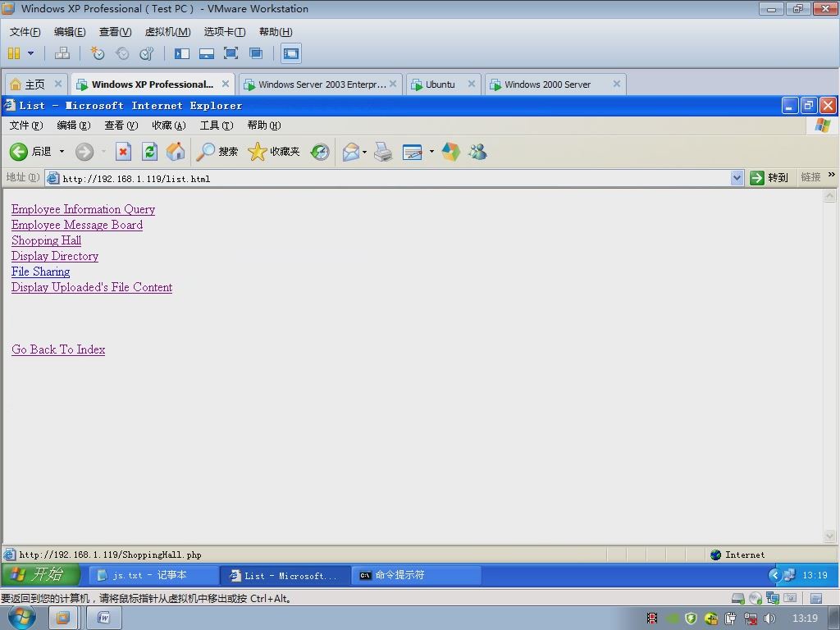This screenshot has height=630, width=840.
Task: Refresh the page with IE refresh icon
Action: point(149,152)
